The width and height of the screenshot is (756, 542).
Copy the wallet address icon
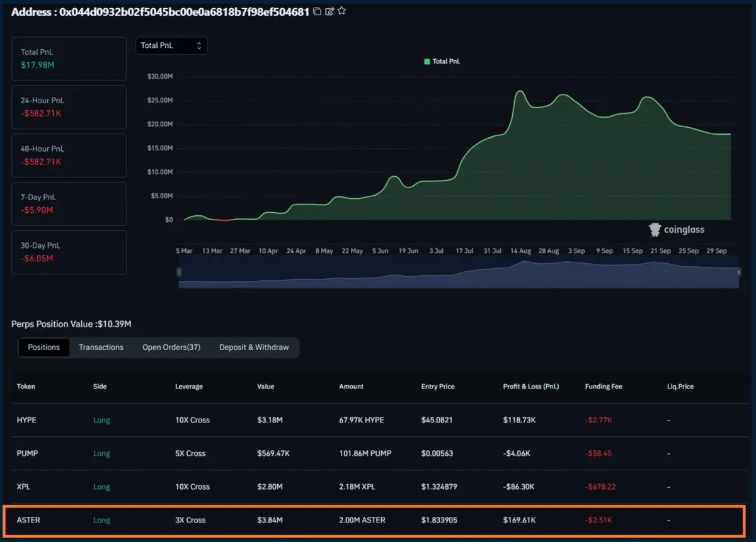[x=317, y=11]
